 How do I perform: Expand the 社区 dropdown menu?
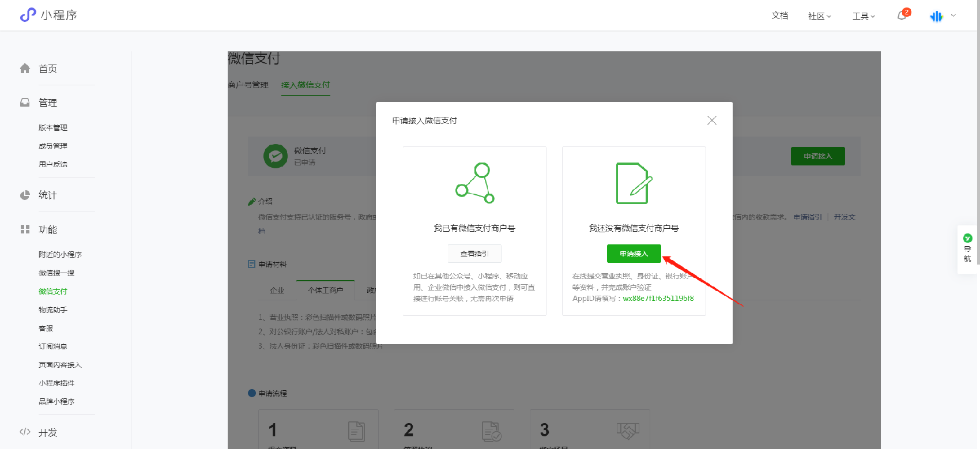[819, 16]
